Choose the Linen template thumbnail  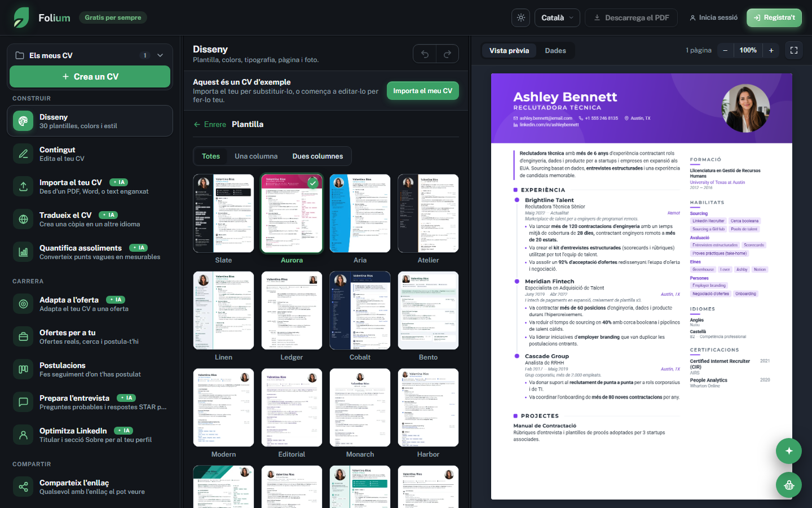click(223, 310)
